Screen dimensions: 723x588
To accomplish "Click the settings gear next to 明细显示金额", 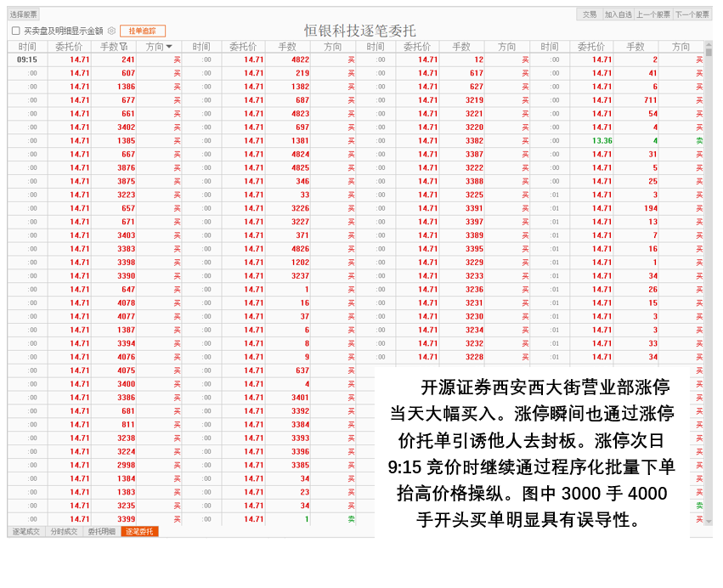I will (111, 31).
